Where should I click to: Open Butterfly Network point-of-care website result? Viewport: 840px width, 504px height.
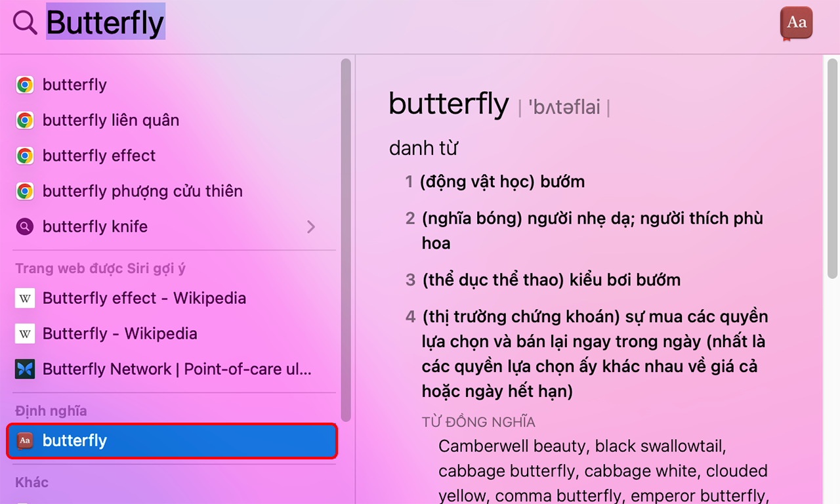(177, 369)
